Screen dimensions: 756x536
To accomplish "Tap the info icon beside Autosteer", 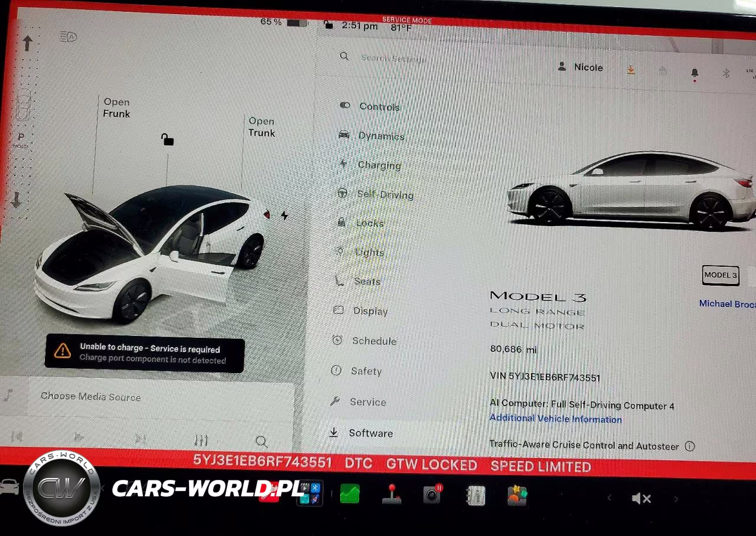I will [x=689, y=446].
